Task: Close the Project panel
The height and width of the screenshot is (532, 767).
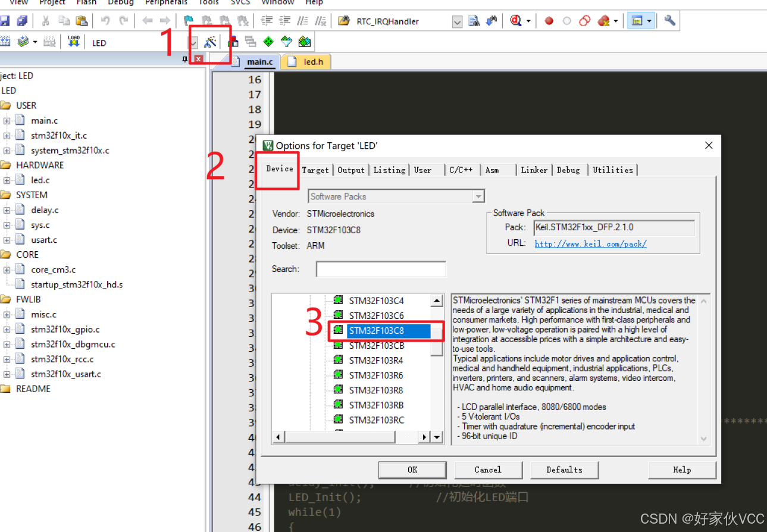Action: [x=199, y=59]
